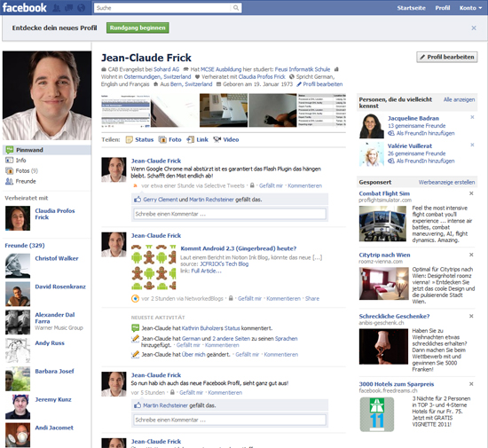Open Profil in top navigation

point(443,8)
